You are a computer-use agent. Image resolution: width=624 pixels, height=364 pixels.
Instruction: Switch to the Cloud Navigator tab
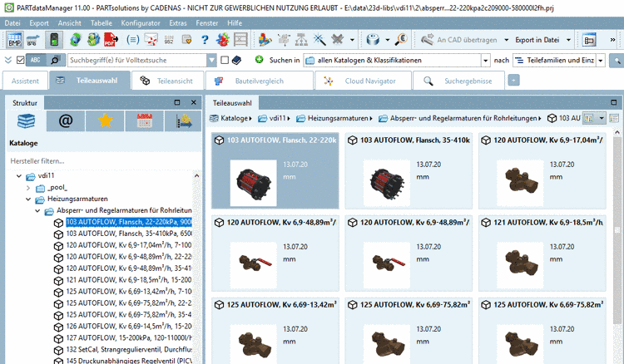(x=363, y=81)
